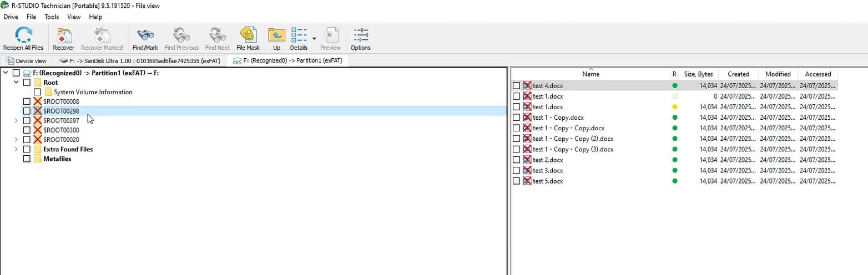Image resolution: width=868 pixels, height=275 pixels.
Task: Mark the Metafiles folder checkbox
Action: [27, 159]
